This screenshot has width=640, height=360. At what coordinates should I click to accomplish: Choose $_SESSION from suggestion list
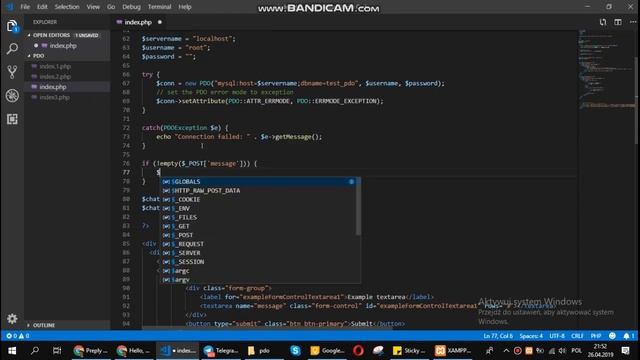tap(258, 262)
